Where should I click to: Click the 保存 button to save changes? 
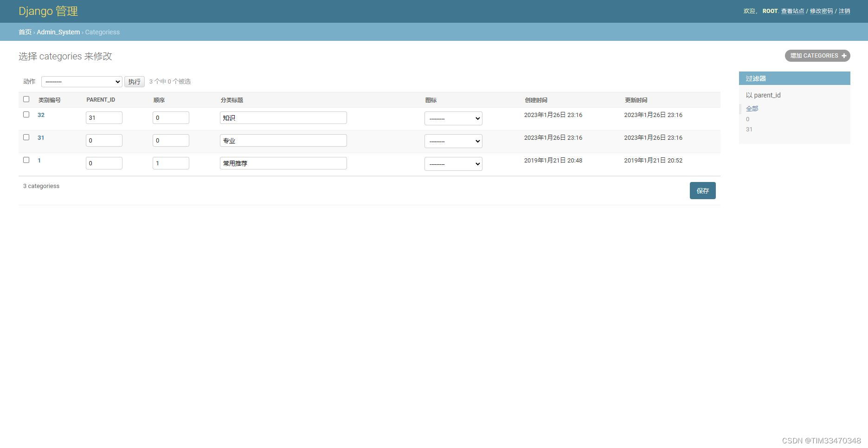point(702,190)
